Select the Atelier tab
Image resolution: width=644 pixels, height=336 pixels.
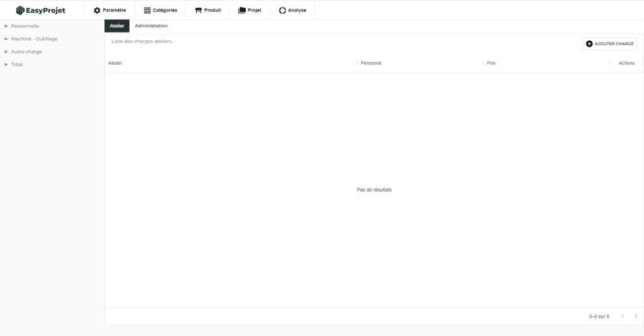pos(117,26)
